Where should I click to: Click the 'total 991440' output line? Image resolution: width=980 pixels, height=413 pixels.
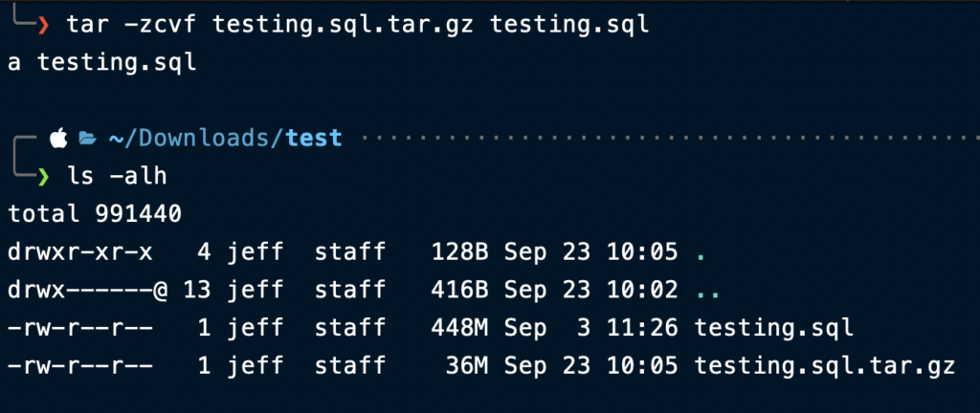pos(95,214)
